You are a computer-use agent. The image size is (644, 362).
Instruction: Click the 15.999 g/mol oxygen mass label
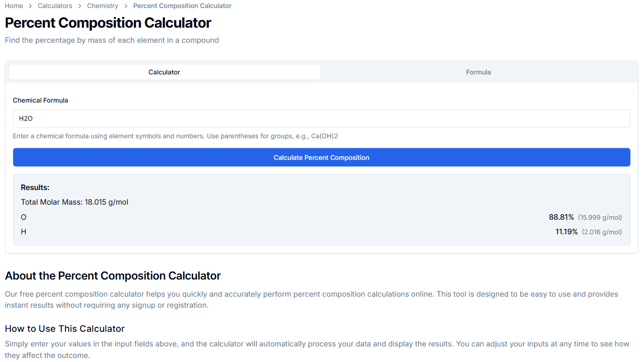[600, 217]
